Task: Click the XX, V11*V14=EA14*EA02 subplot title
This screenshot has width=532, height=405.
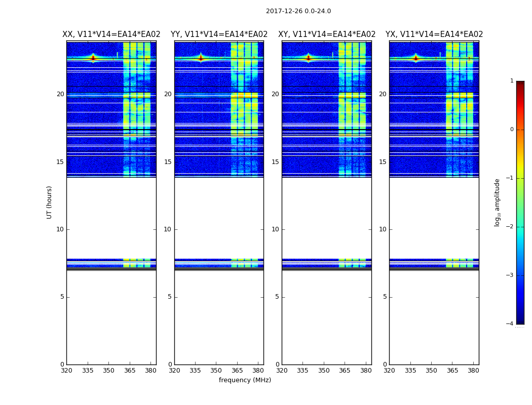Action: pos(111,34)
